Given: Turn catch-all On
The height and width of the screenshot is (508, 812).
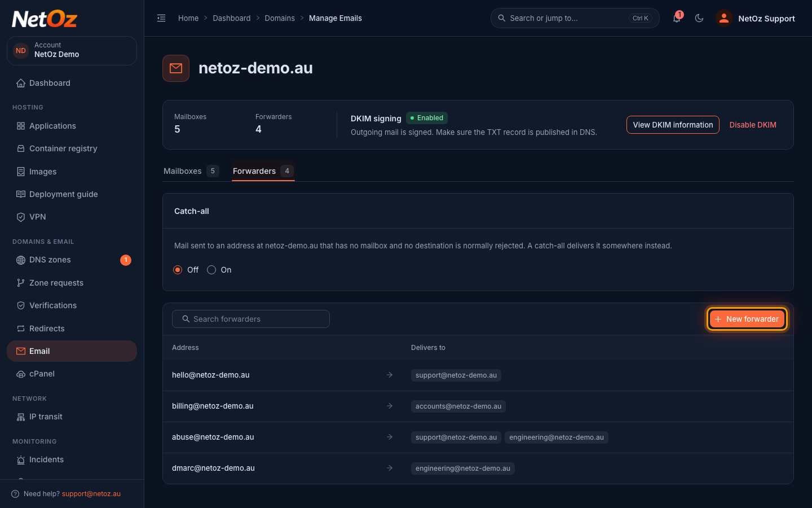Looking at the screenshot, I should pyautogui.click(x=211, y=270).
